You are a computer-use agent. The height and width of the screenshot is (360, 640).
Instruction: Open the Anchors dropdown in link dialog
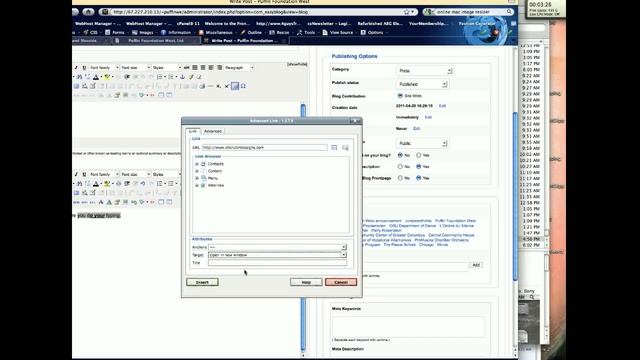point(277,247)
